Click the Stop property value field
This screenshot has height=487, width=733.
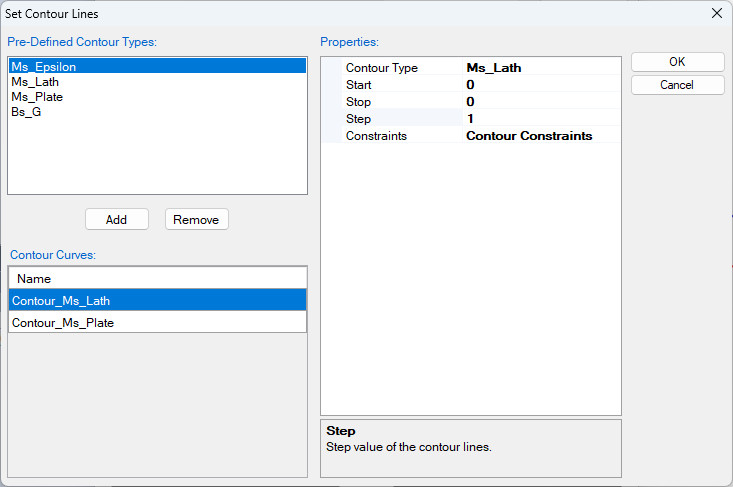point(540,102)
